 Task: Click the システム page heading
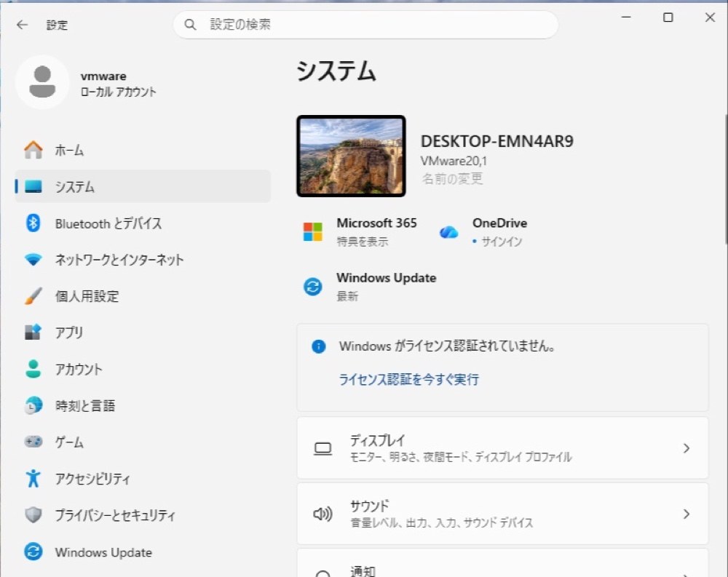336,71
